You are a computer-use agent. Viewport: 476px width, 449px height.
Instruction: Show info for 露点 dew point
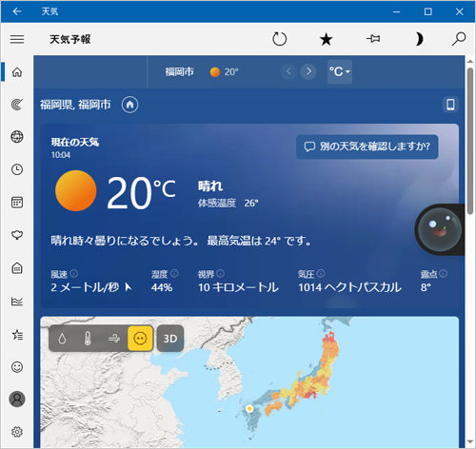(444, 273)
